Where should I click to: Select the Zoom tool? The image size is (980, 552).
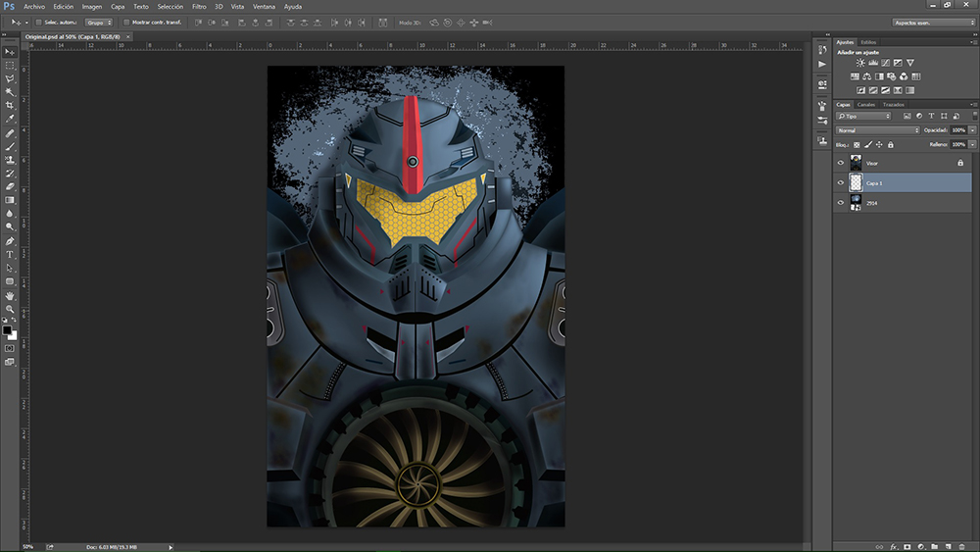tap(10, 309)
